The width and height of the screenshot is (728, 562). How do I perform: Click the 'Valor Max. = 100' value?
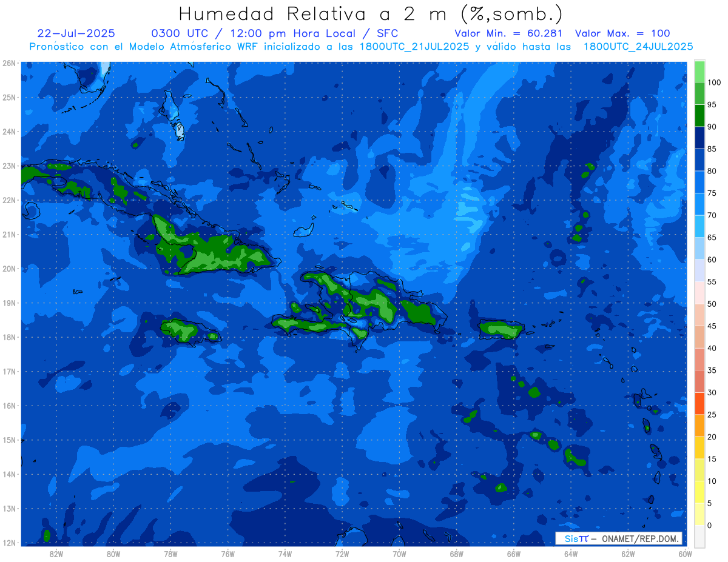[622, 33]
